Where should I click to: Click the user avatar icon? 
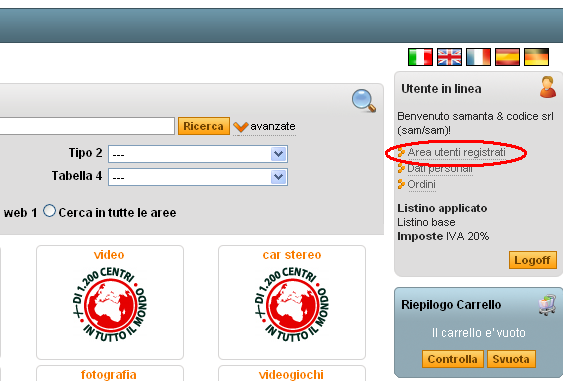pos(548,87)
